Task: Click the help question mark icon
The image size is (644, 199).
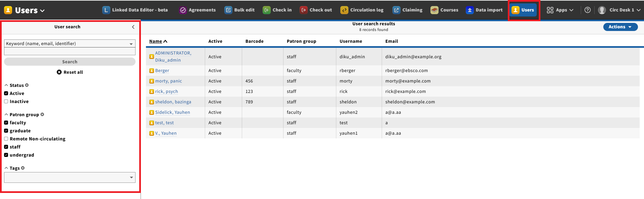Action: [588, 10]
